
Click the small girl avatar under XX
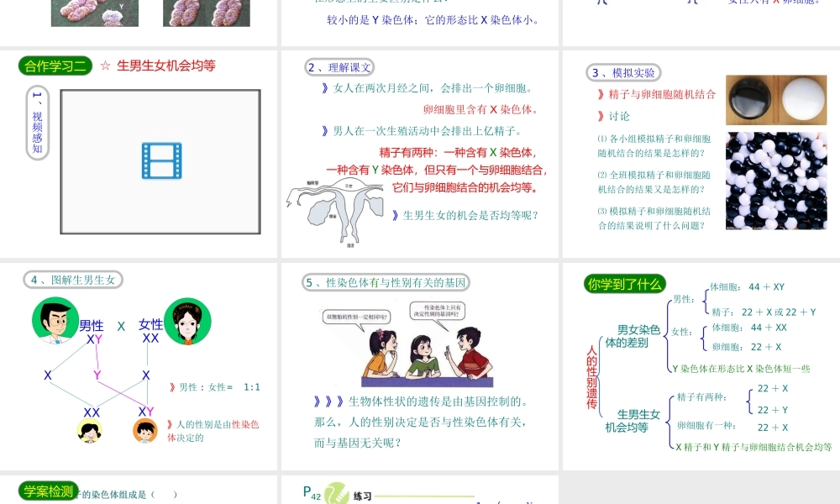(x=90, y=431)
